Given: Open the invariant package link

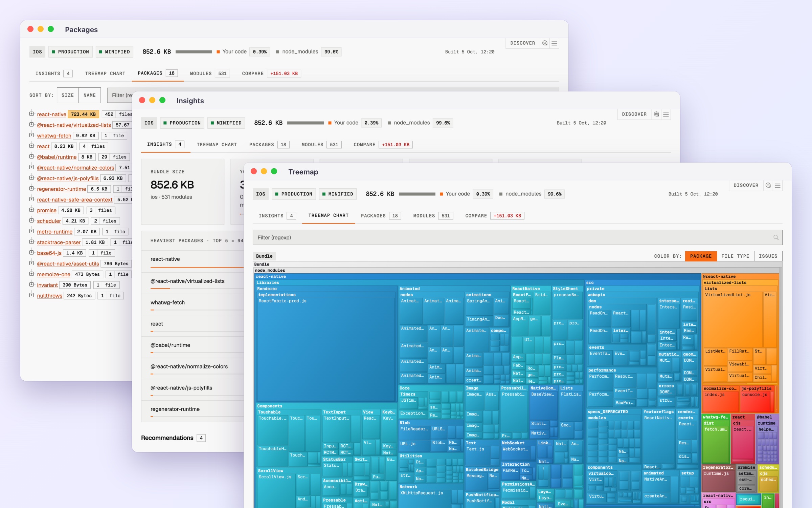Looking at the screenshot, I should pos(47,285).
